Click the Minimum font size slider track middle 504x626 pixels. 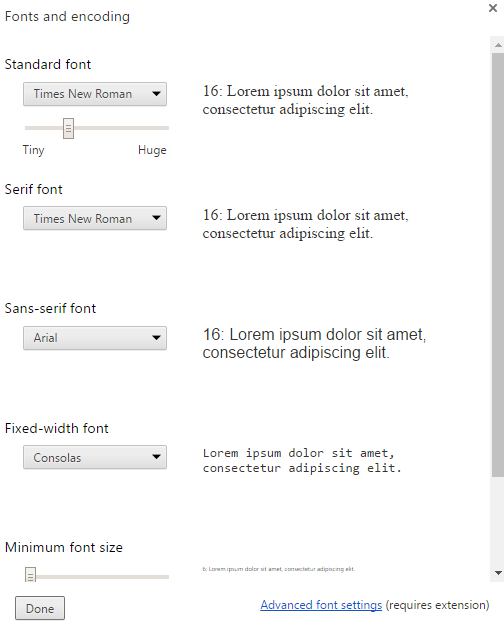point(97,577)
